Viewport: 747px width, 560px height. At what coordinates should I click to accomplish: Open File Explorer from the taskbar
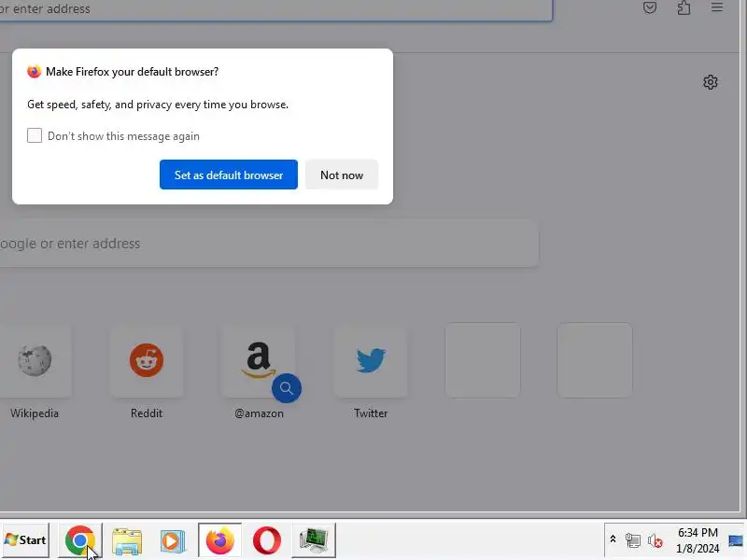[x=127, y=540]
